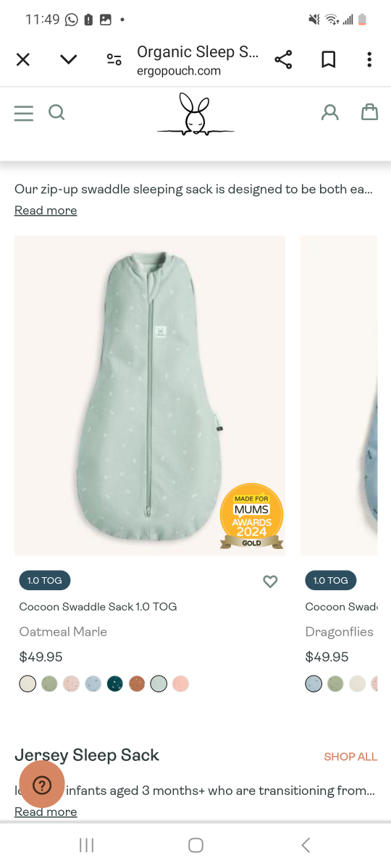Open the account profile icon
Image resolution: width=391 pixels, height=868 pixels.
coord(330,112)
